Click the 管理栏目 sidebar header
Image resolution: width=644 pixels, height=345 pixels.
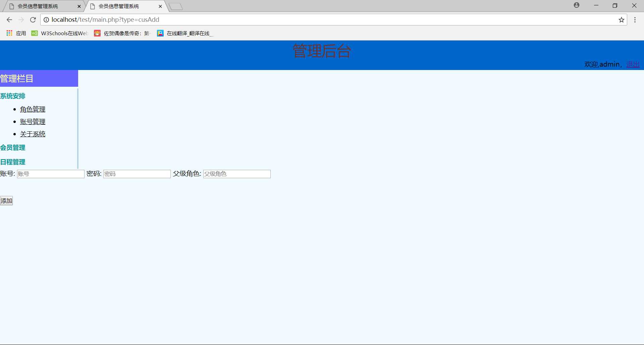pos(39,78)
